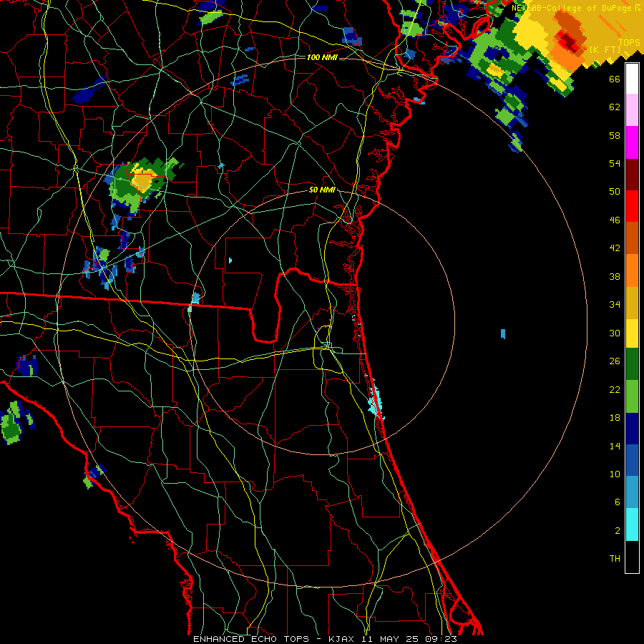Pick the light green legend swatch
This screenshot has width=644, height=644.
click(x=632, y=396)
